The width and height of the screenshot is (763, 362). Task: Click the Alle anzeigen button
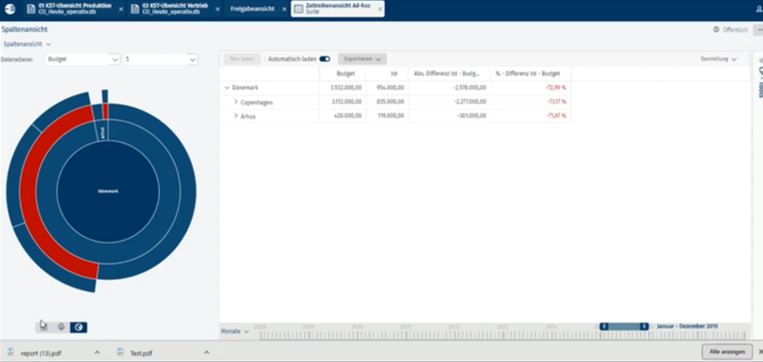727,351
